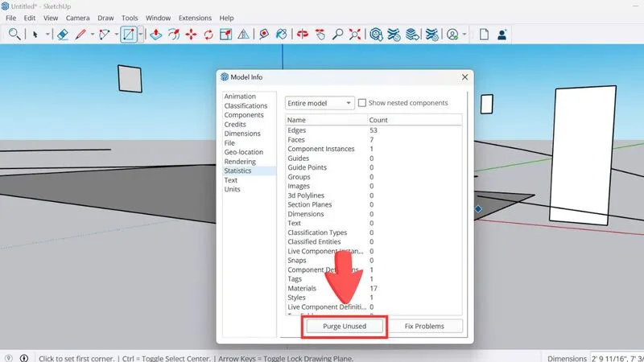Open the Edit menu
Viewport: 644px width, 362px height.
click(30, 18)
